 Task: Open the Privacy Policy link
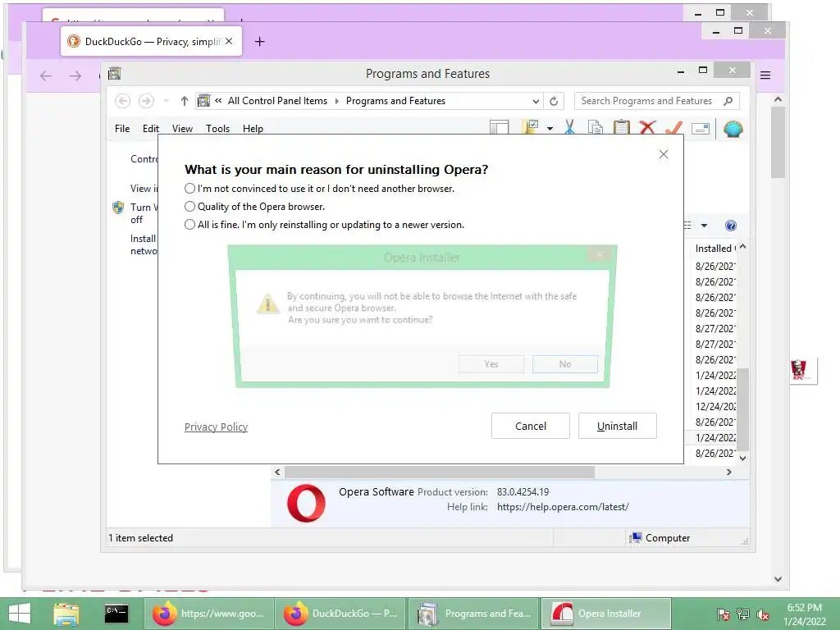(x=216, y=427)
